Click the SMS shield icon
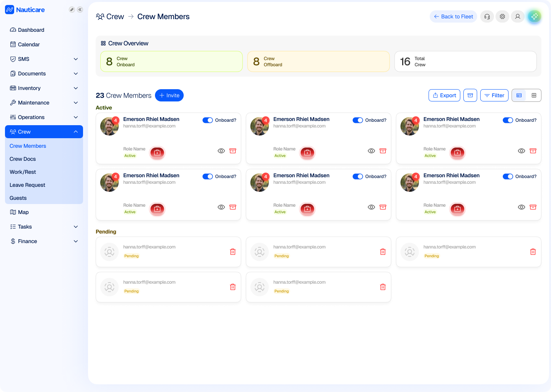 pyautogui.click(x=13, y=59)
